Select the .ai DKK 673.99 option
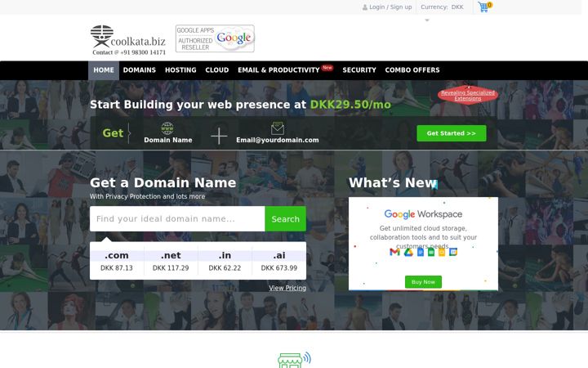Screen dimensions: 588x368 pyautogui.click(x=279, y=261)
